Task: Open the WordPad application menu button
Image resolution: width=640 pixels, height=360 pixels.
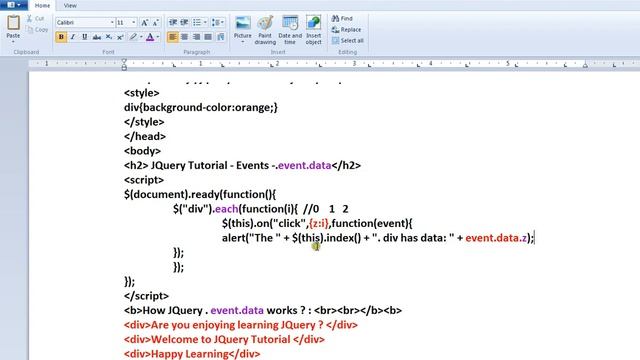Action: [x=14, y=5]
